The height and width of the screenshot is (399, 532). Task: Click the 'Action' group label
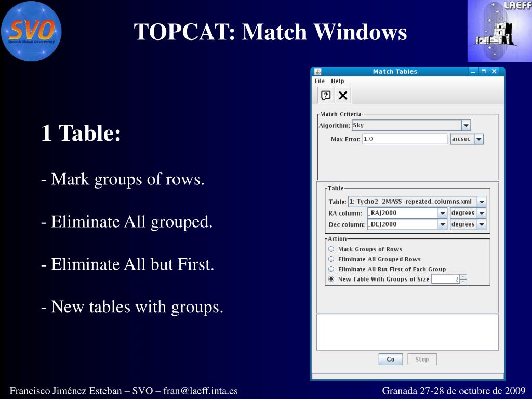(x=337, y=239)
